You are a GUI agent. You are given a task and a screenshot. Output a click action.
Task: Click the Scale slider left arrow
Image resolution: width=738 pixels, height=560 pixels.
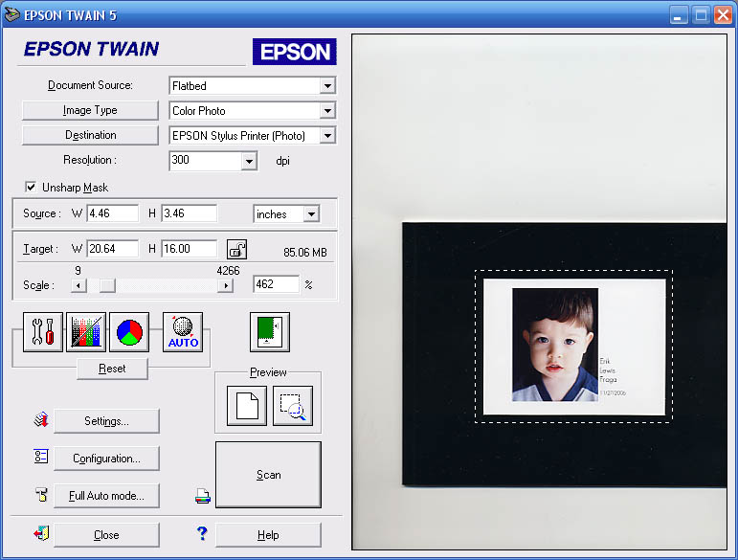point(78,285)
